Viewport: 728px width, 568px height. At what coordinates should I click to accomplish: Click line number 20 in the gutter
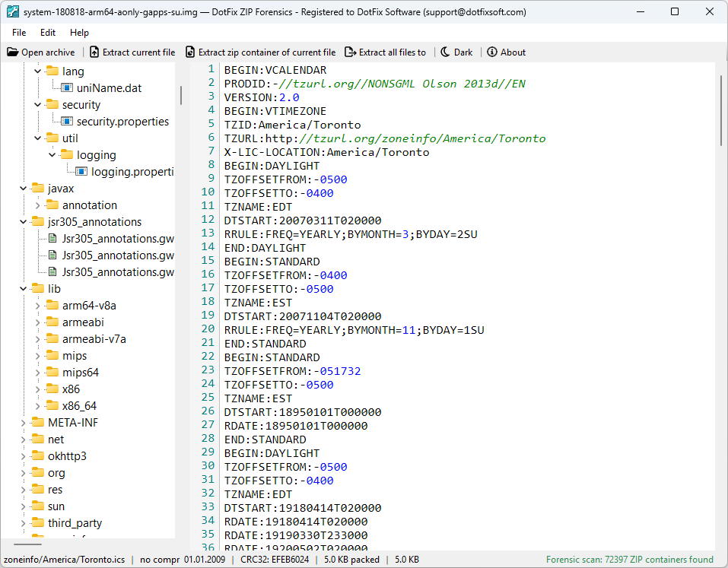click(x=208, y=329)
